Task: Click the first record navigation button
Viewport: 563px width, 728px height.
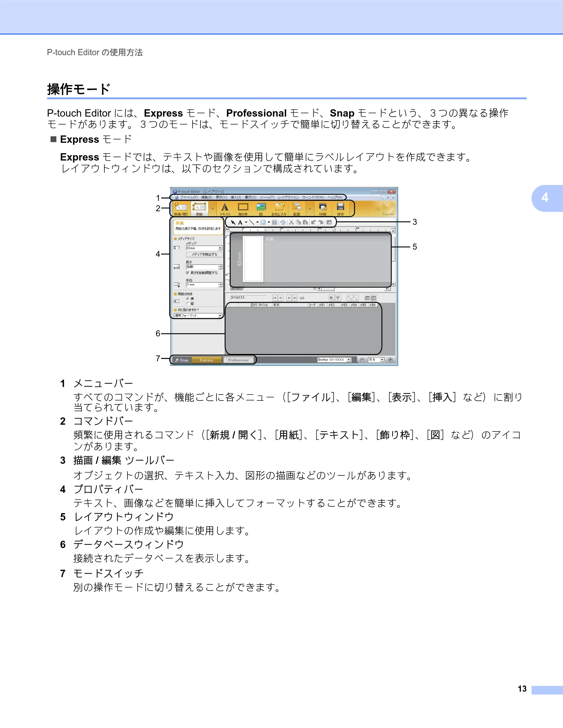Action: point(275,298)
